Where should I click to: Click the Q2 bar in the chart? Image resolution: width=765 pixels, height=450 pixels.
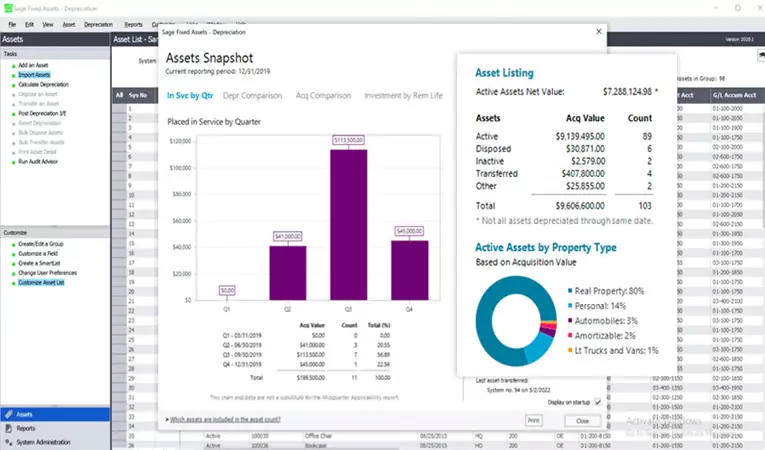click(288, 273)
